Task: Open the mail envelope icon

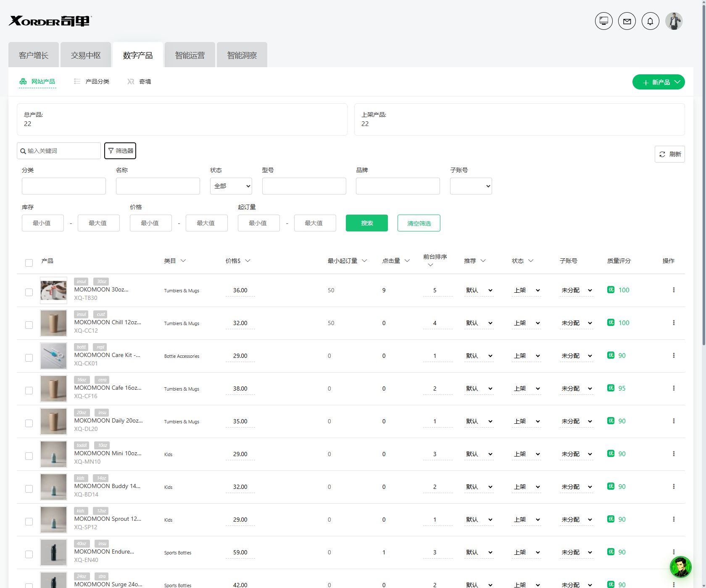Action: pyautogui.click(x=627, y=21)
